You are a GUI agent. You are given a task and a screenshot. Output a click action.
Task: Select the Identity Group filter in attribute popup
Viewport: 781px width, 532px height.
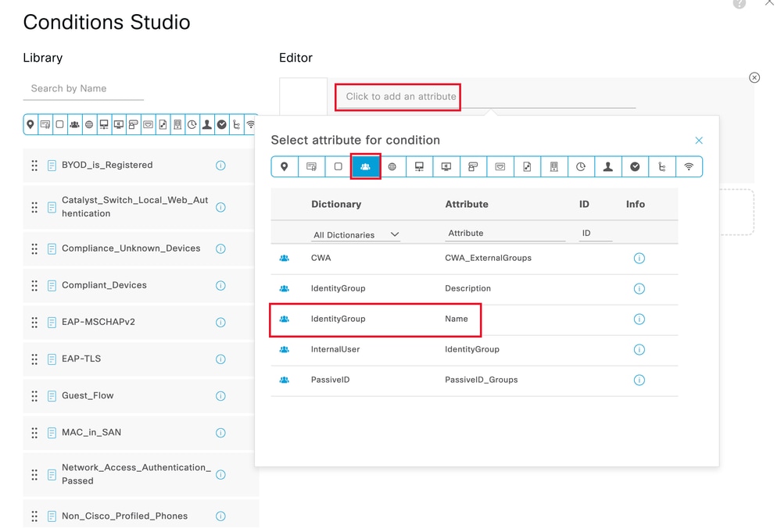[366, 166]
